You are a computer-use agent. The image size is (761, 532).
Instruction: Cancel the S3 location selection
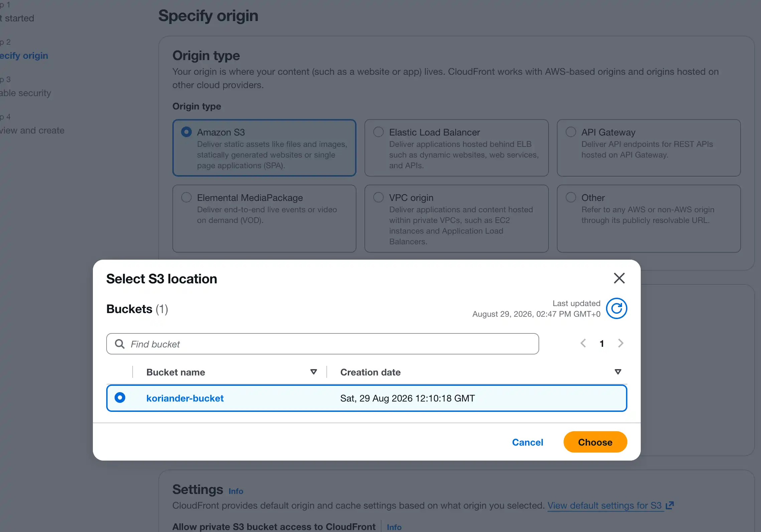click(527, 442)
